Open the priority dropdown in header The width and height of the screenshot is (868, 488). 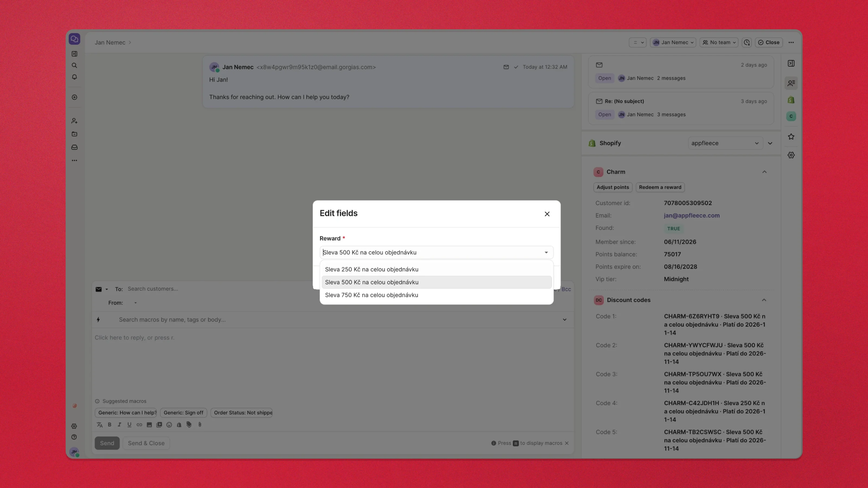pos(637,43)
